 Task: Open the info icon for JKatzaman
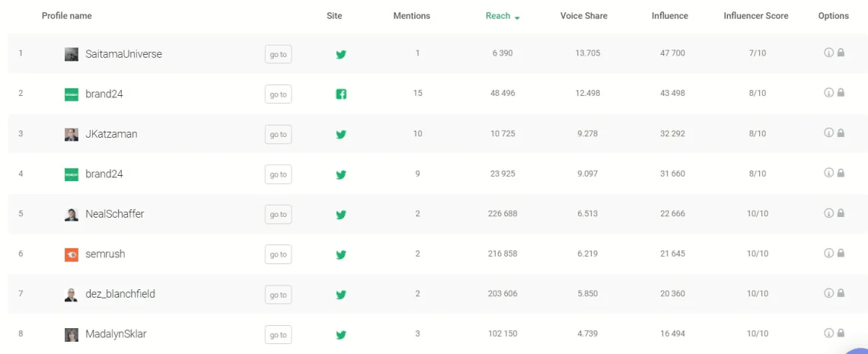[x=828, y=132]
